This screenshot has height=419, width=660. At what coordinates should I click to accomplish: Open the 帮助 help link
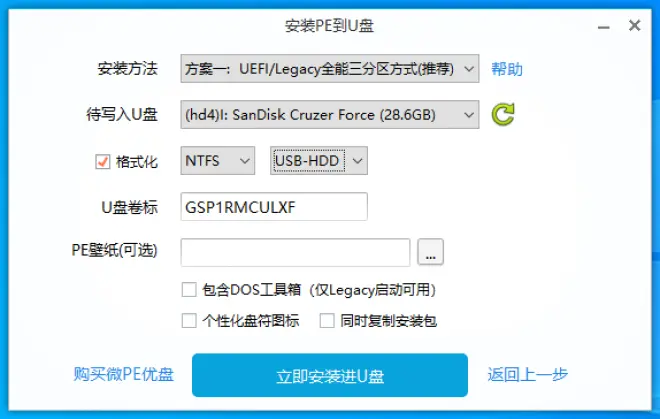(x=507, y=69)
